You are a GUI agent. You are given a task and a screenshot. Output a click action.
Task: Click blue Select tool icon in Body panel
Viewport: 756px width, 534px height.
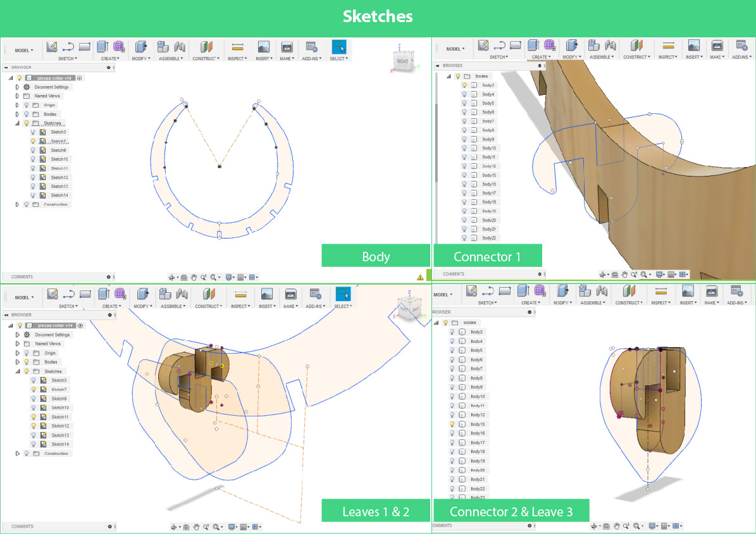click(339, 47)
